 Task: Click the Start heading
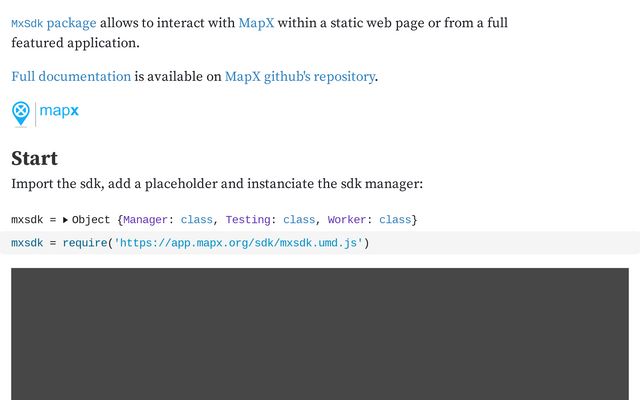tap(35, 158)
